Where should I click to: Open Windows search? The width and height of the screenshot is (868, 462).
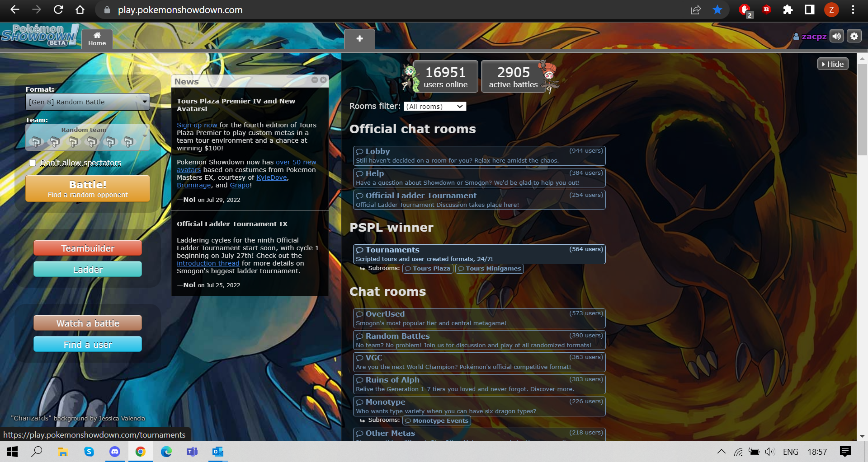tap(37, 452)
